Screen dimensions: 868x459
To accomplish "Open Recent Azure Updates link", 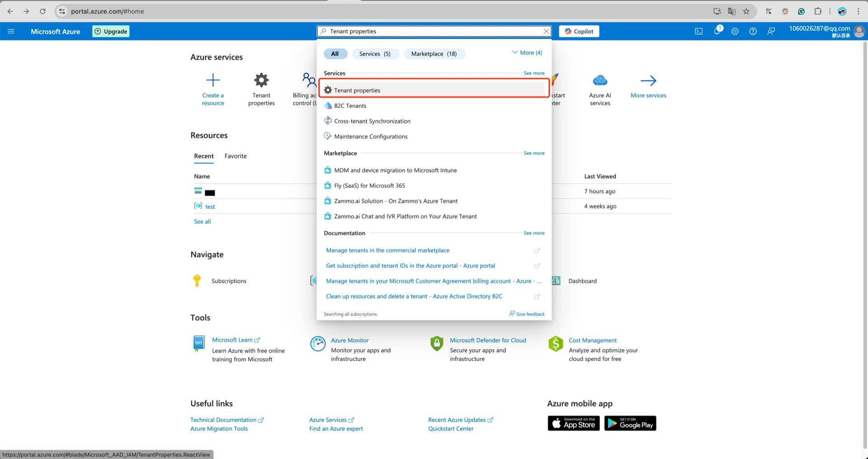I will point(460,420).
